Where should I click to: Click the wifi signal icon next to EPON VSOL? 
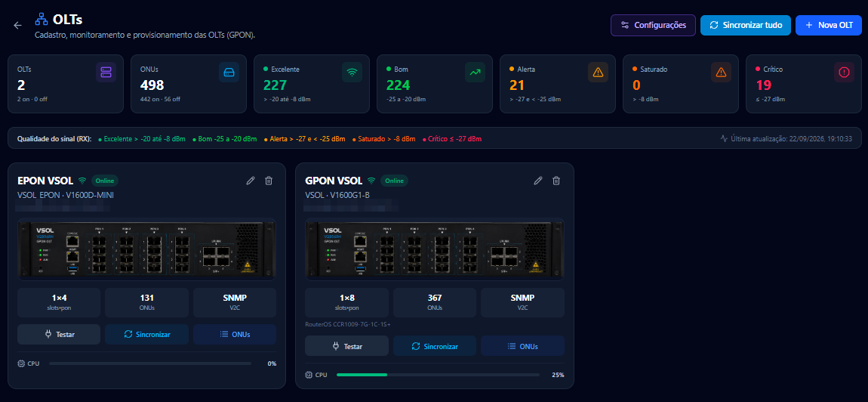click(82, 181)
